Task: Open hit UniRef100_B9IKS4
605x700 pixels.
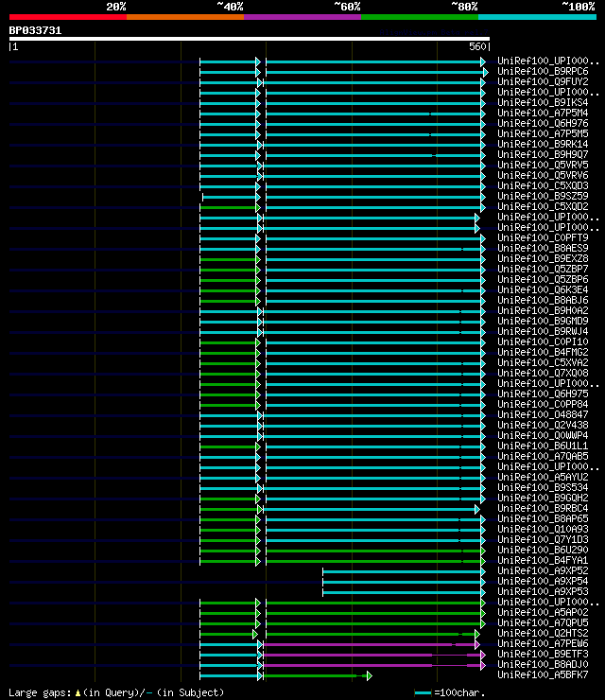Action: pos(543,103)
